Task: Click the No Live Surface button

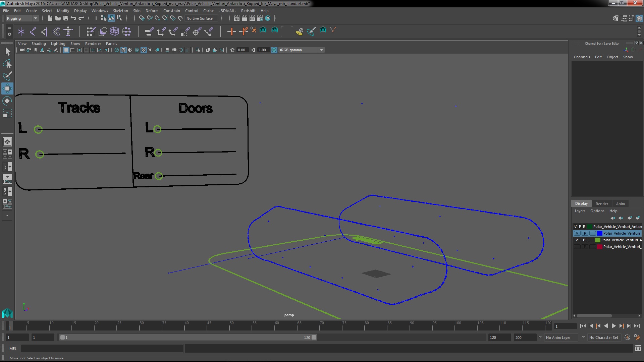Action: [x=200, y=18]
